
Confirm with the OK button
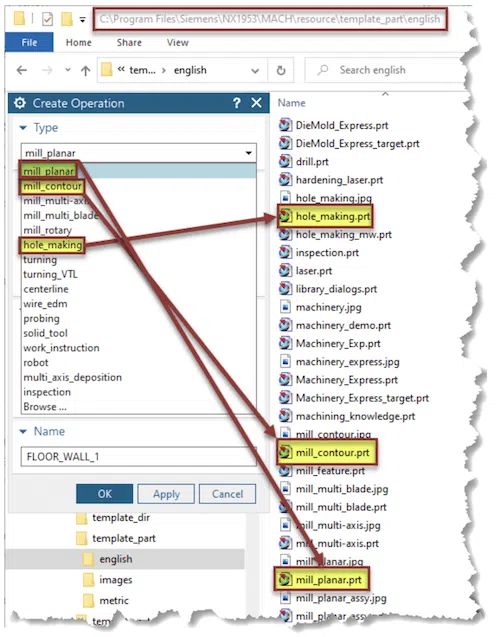(104, 494)
